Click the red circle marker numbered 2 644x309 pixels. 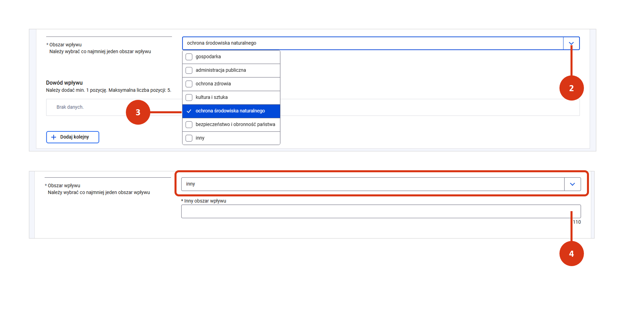pos(571,88)
